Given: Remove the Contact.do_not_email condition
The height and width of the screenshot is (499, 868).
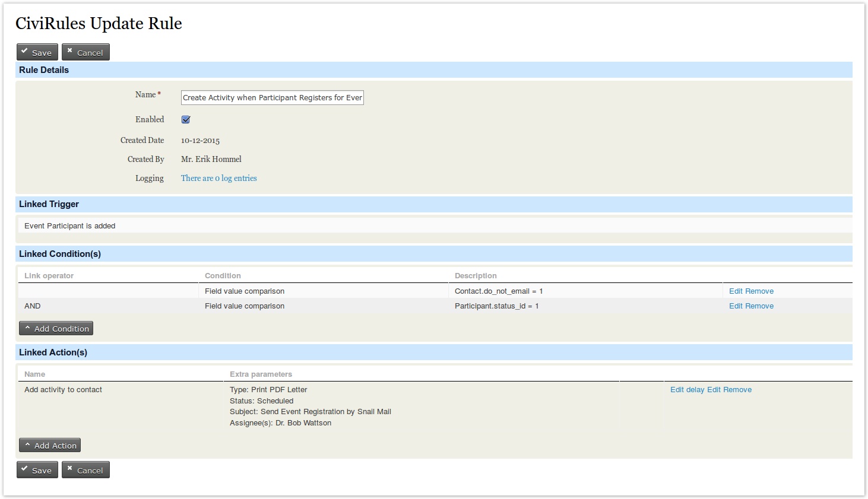Looking at the screenshot, I should (759, 291).
